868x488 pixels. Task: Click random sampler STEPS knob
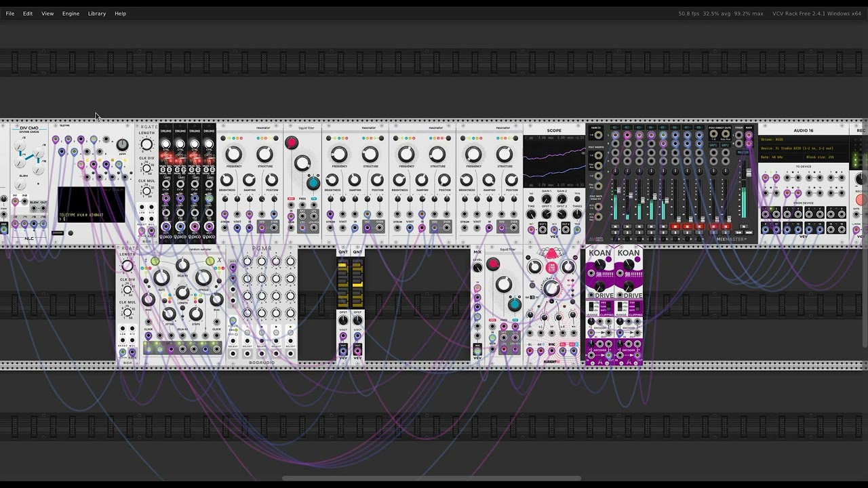tap(195, 313)
